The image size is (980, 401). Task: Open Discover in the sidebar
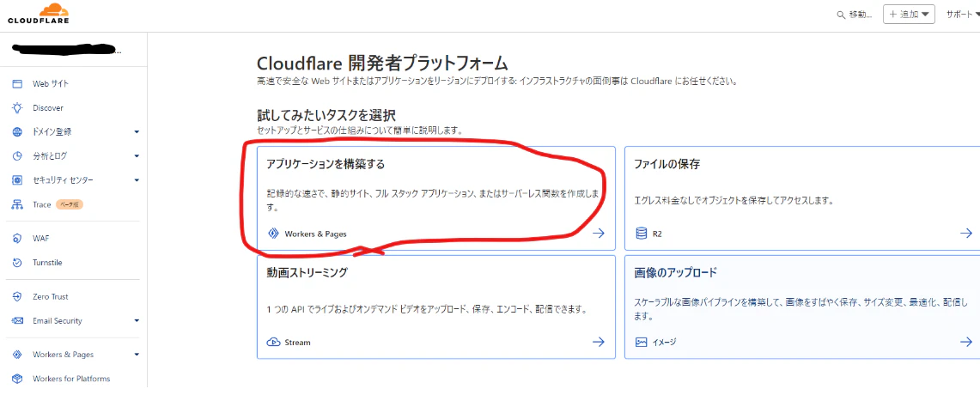[x=48, y=107]
